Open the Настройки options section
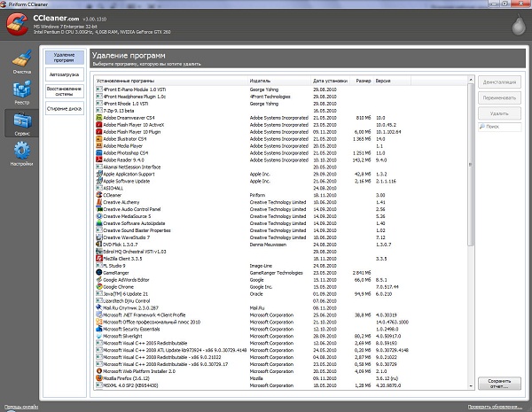Image resolution: width=532 pixels, height=412 pixels. pos(21,153)
